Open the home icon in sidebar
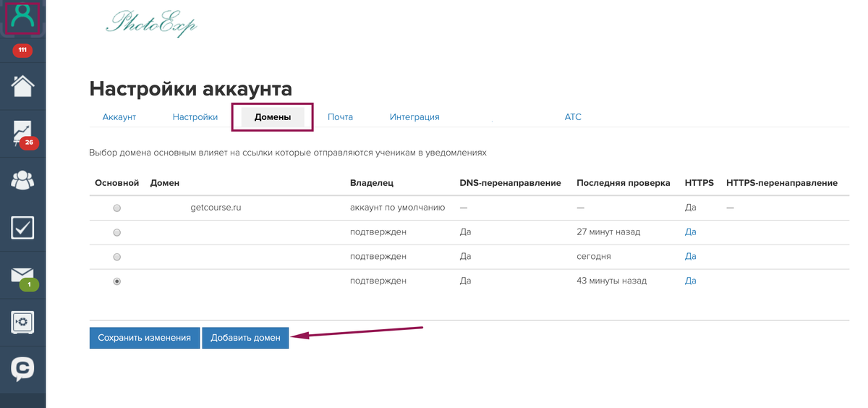868x408 pixels. [x=22, y=85]
